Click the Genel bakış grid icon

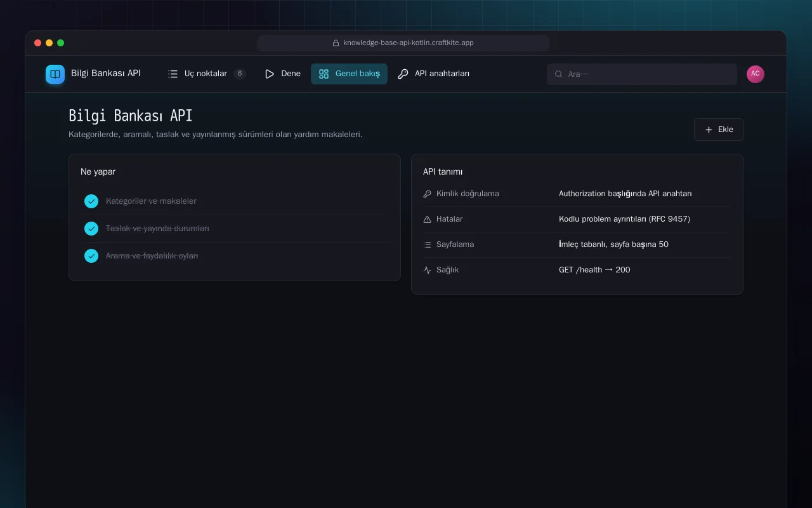324,74
